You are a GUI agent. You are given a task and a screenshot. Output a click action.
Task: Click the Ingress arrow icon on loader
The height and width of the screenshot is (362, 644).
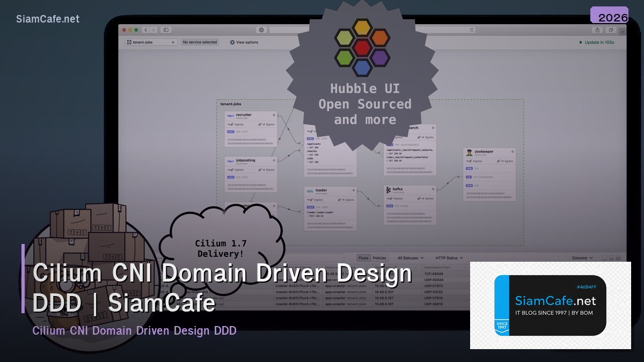pyautogui.click(x=309, y=200)
